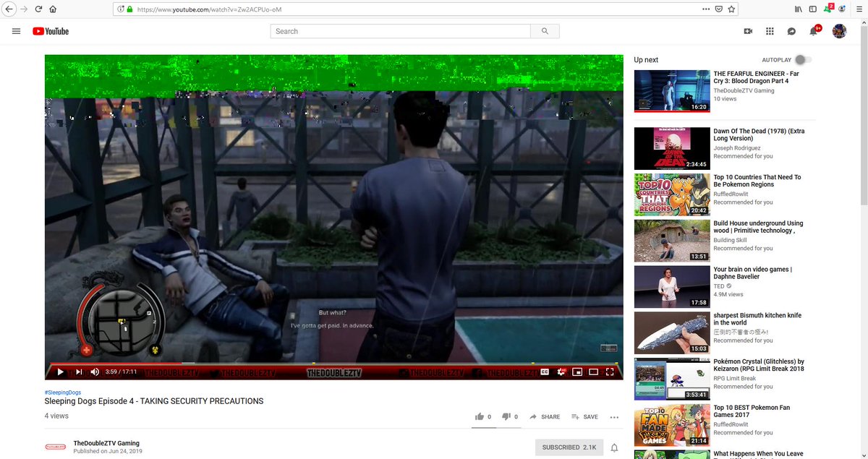
Task: Open Build House underground Using wood video
Action: 758,227
